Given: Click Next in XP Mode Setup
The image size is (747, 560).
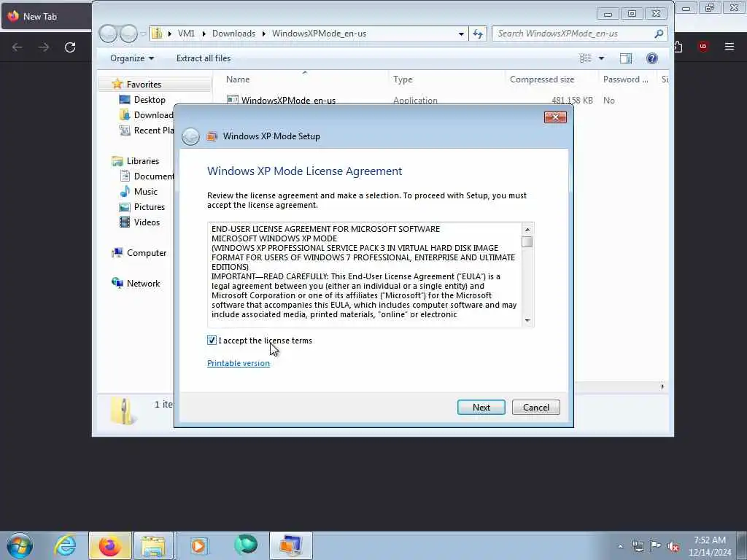Looking at the screenshot, I should [x=481, y=407].
